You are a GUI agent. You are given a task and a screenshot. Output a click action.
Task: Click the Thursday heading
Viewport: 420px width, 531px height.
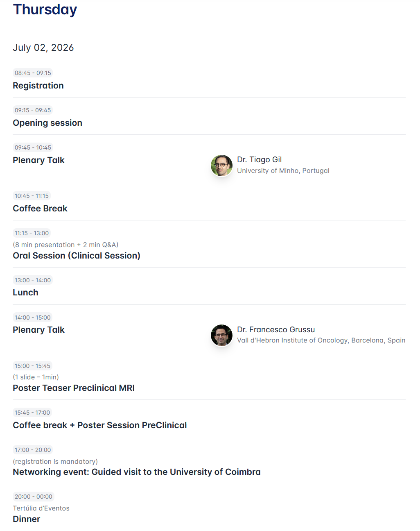[45, 9]
